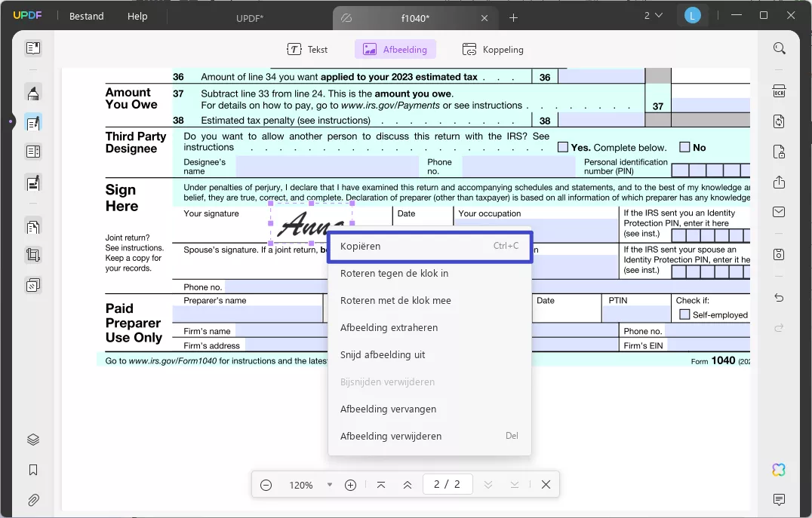Click the Save as other icon
This screenshot has height=518, width=812.
[779, 255]
